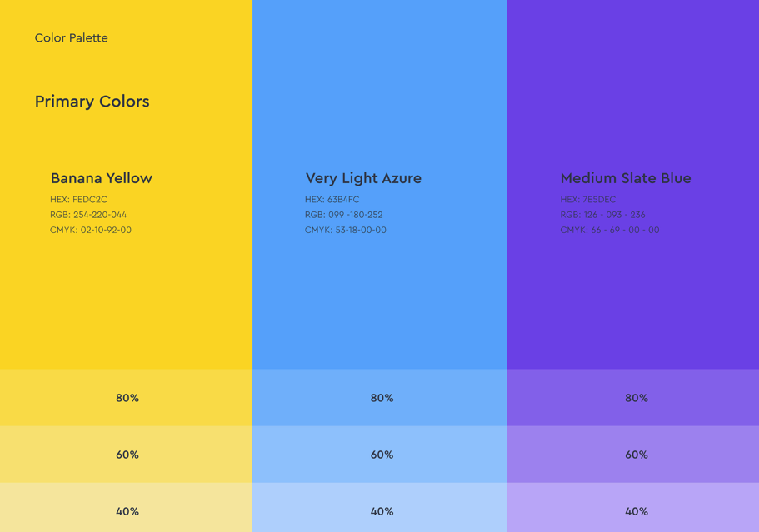Select the RGB 126 - 093 - 236 text
759x532 pixels.
(602, 215)
